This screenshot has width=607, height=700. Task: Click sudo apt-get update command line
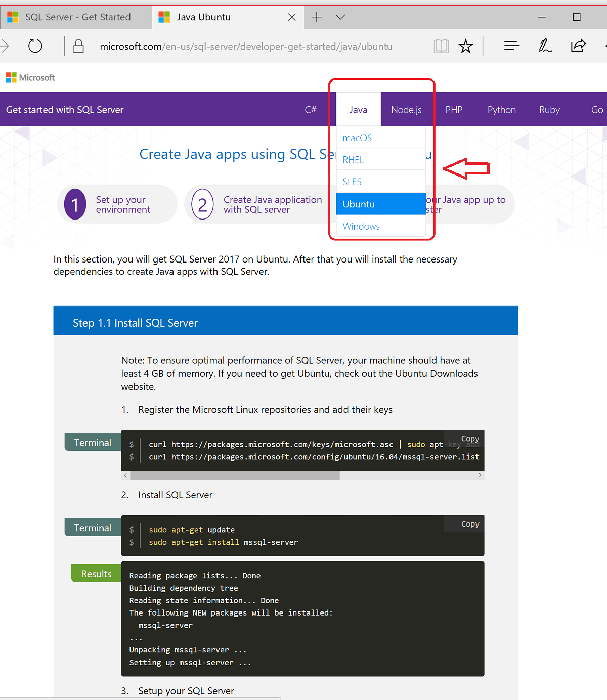click(x=192, y=530)
